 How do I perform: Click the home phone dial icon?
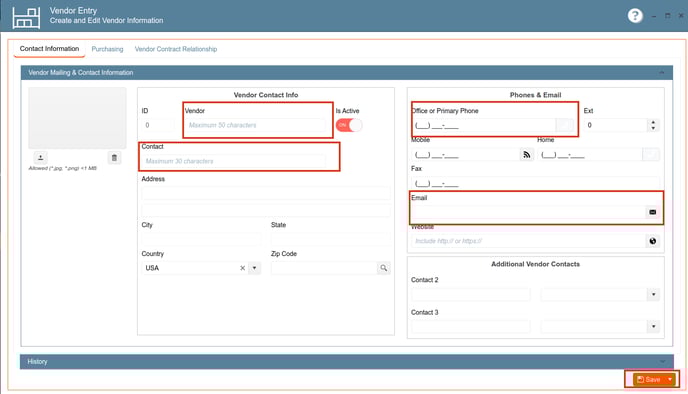pyautogui.click(x=651, y=154)
